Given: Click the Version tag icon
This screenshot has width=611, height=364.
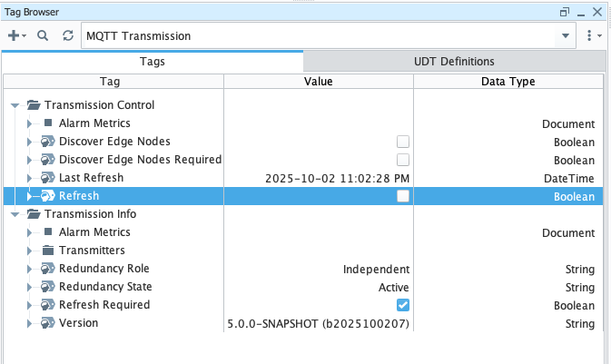Looking at the screenshot, I should (48, 323).
